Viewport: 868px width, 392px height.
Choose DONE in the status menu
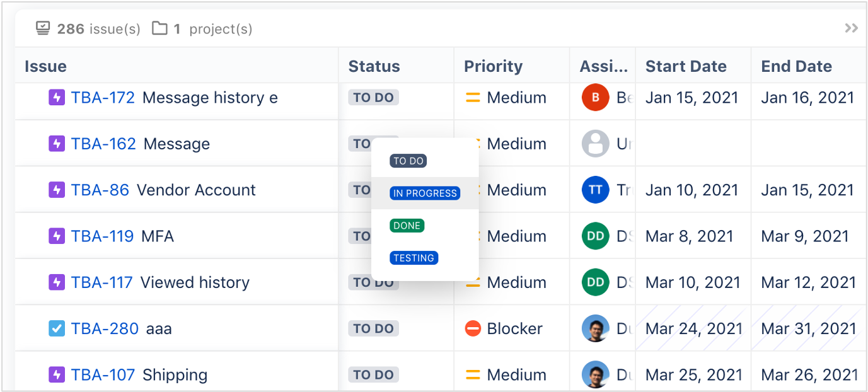(x=407, y=226)
